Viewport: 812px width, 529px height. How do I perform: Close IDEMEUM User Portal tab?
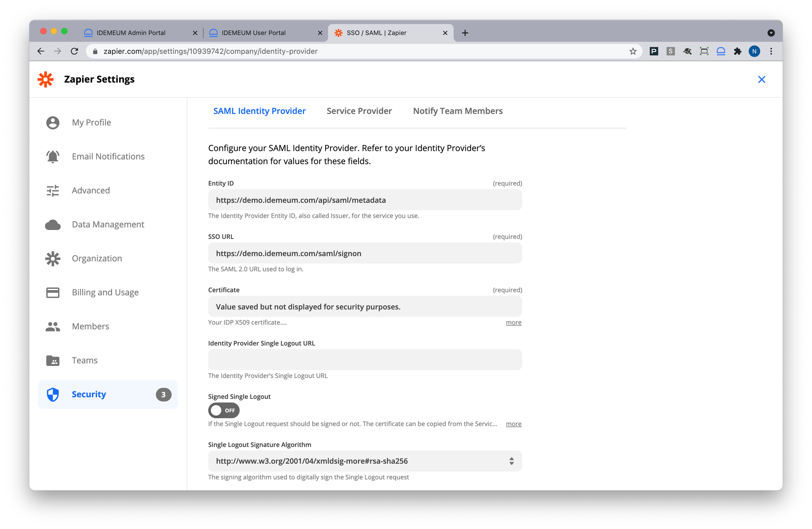tap(320, 33)
